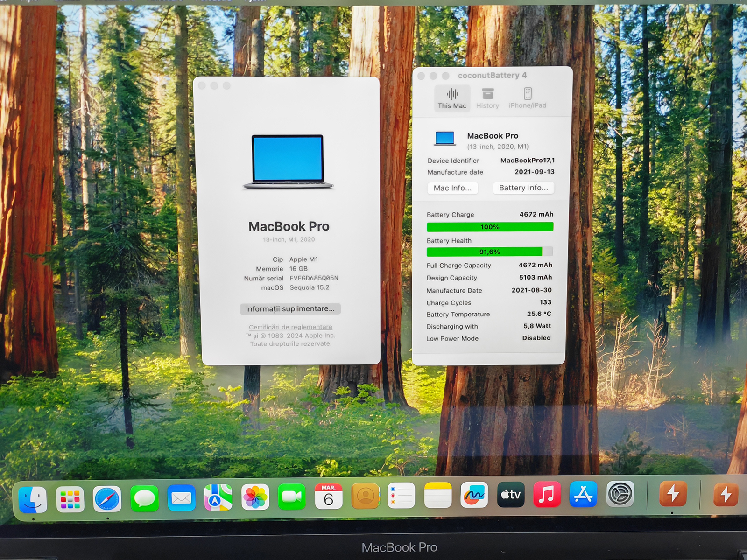Launch Music app from Dock
Screen dimensions: 747x560
tap(547, 494)
